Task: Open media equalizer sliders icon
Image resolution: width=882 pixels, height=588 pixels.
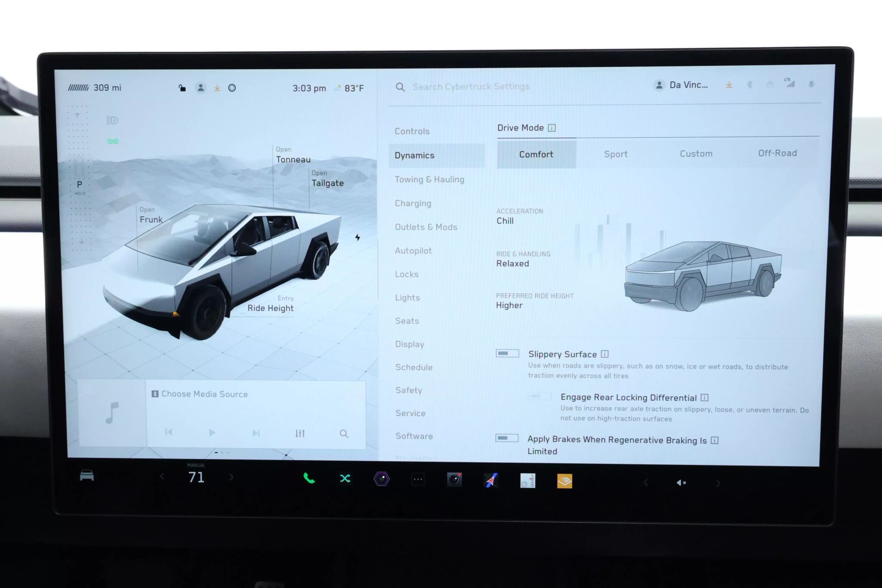Action: click(300, 433)
